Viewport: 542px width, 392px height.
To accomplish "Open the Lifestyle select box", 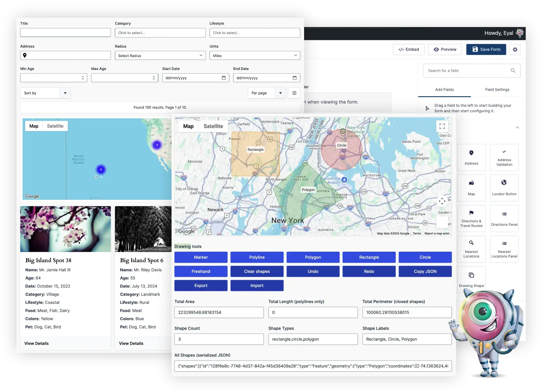I will coord(254,33).
